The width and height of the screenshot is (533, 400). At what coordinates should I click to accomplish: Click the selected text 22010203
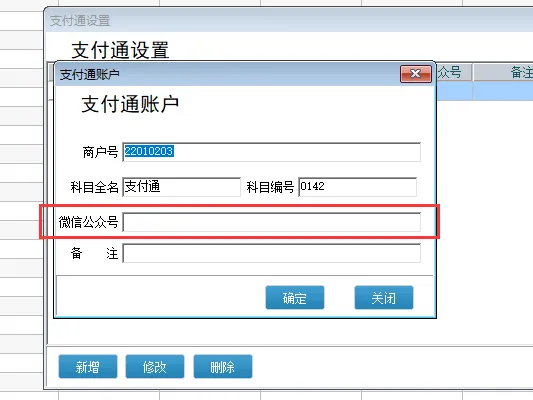pos(149,151)
